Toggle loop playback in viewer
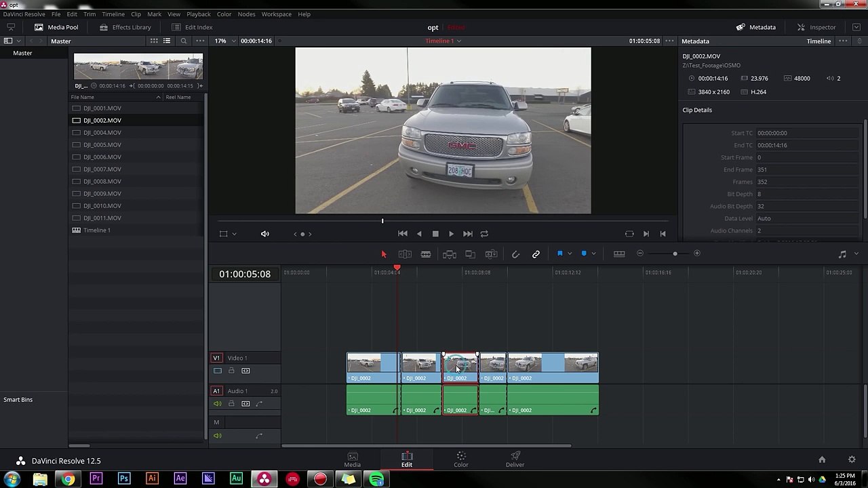Image resolution: width=868 pixels, height=488 pixels. pyautogui.click(x=484, y=234)
